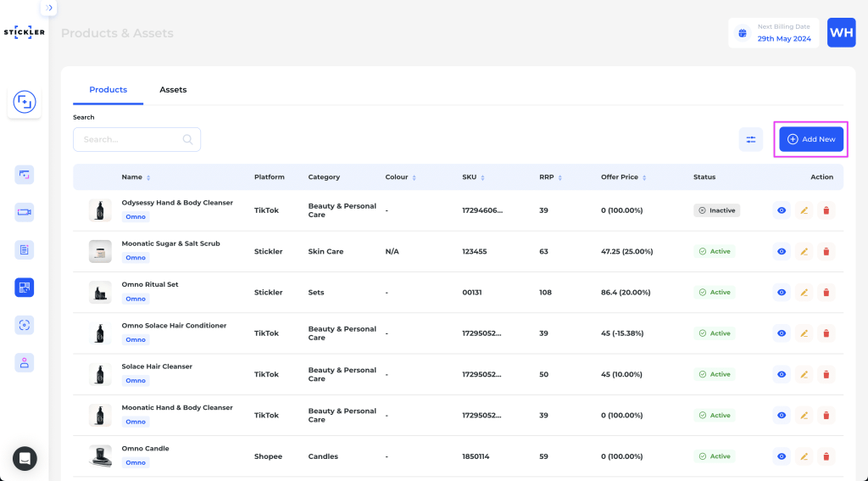This screenshot has height=481, width=868.
Task: Select the Products tab
Action: pyautogui.click(x=108, y=90)
